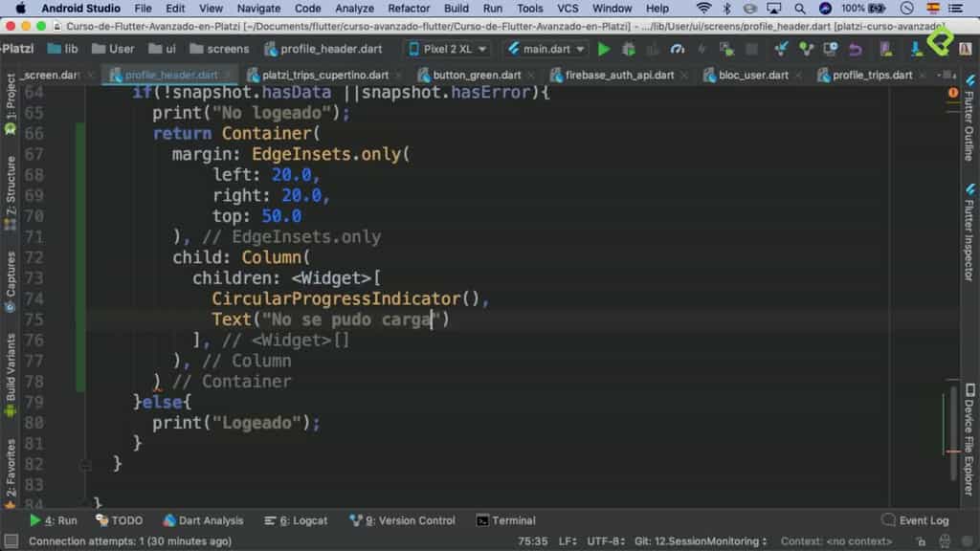The height and width of the screenshot is (551, 980).
Task: Go to line via 75:35 cursor position
Action: pos(532,541)
